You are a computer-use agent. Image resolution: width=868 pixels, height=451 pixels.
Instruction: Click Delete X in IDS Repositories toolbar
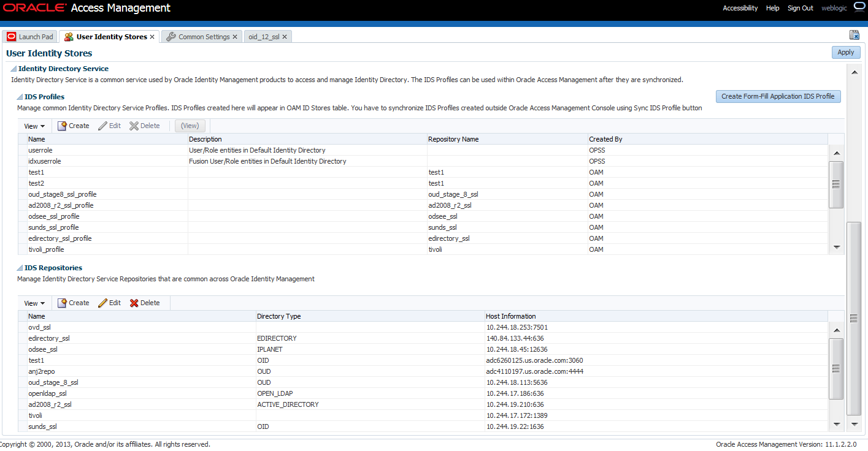pos(134,303)
